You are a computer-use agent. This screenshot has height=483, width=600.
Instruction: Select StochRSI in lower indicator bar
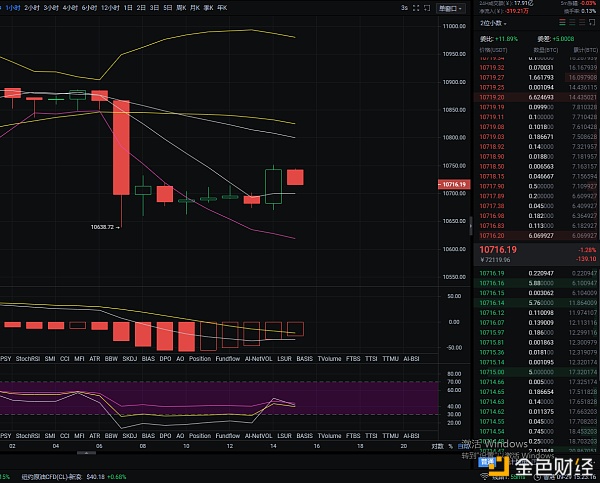pyautogui.click(x=28, y=436)
